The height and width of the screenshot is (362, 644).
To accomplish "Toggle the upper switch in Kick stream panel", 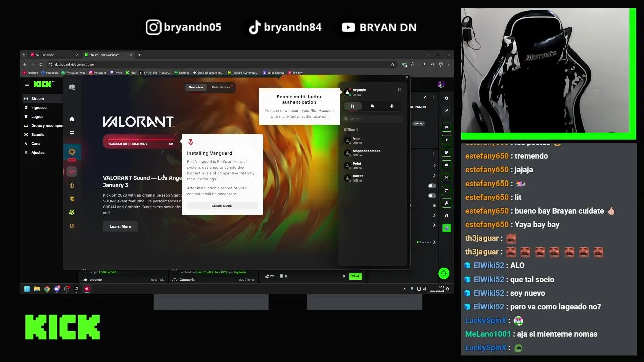I will (x=432, y=186).
